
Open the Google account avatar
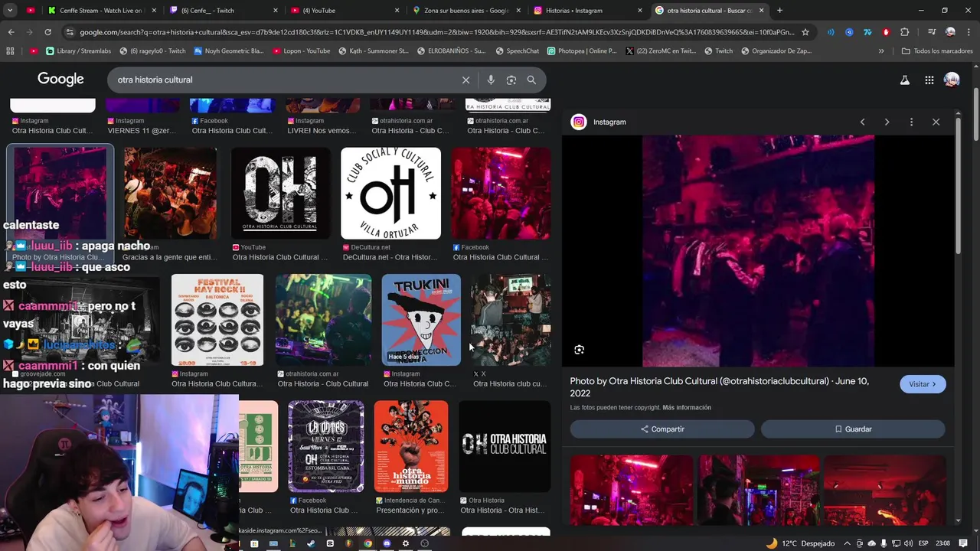click(x=952, y=80)
